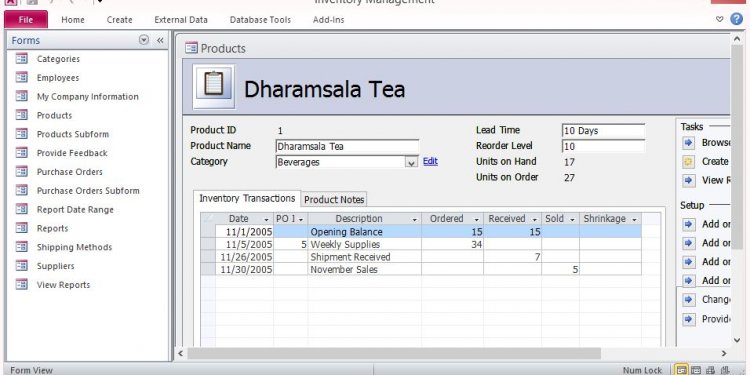Open the Purchase Orders Subform icon
This screenshot has height=375, width=750.
point(22,190)
